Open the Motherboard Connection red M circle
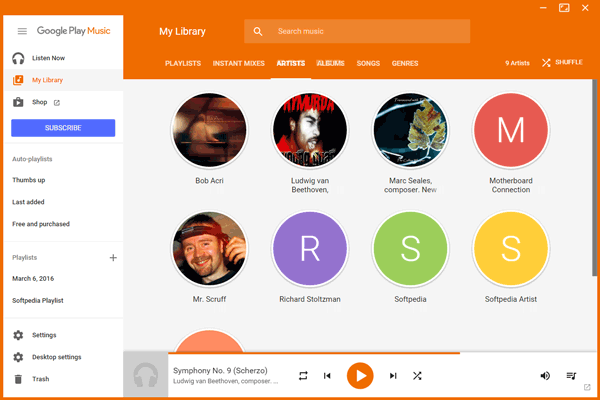The width and height of the screenshot is (600, 400). [x=511, y=130]
